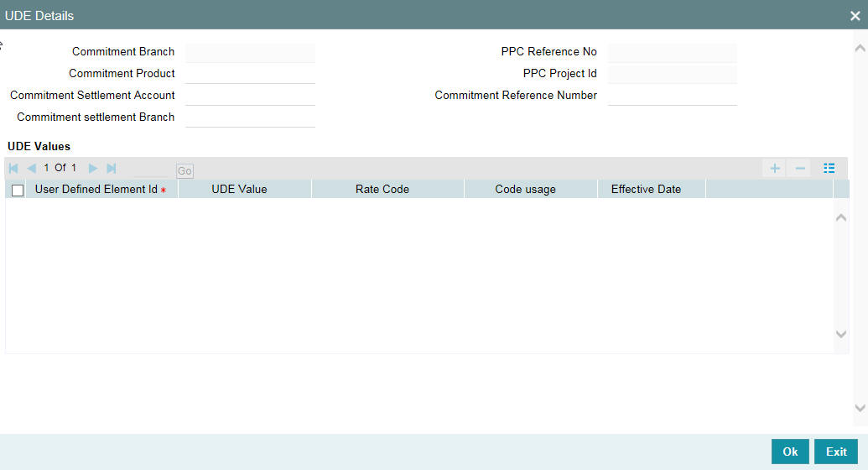Viewport: 868px width, 470px height.
Task: Focus the Commitment settlement Branch field
Action: tap(250, 118)
